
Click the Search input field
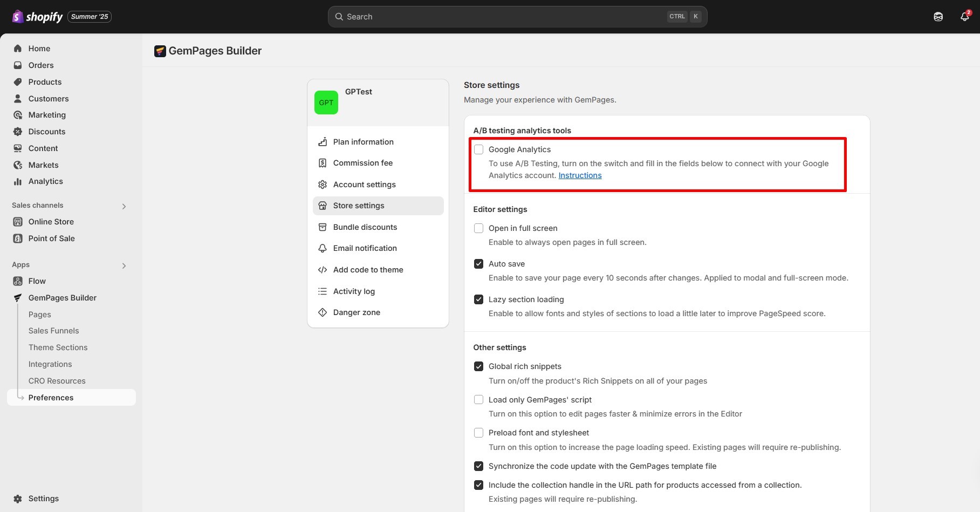pos(502,17)
